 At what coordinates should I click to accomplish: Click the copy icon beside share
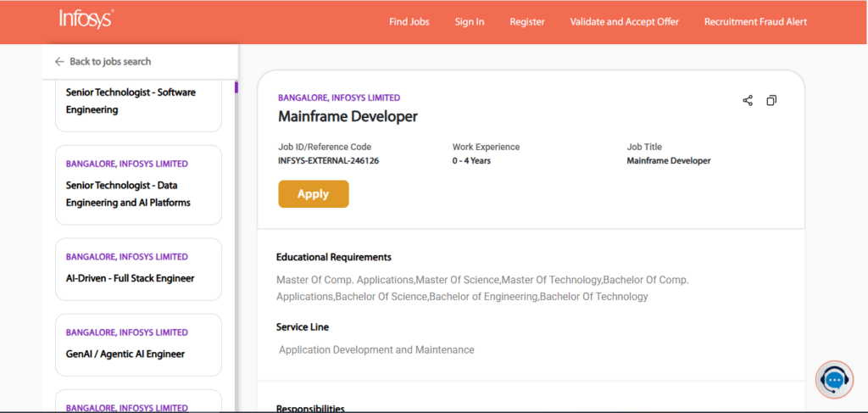point(771,100)
